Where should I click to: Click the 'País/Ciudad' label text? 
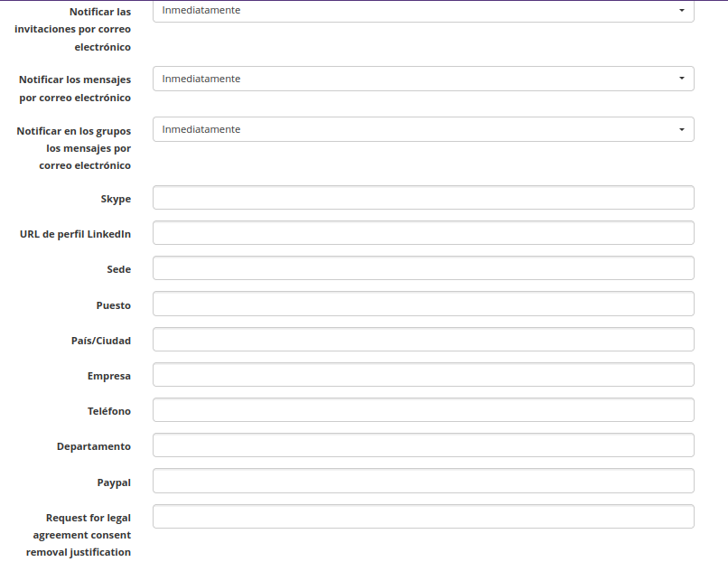101,341
